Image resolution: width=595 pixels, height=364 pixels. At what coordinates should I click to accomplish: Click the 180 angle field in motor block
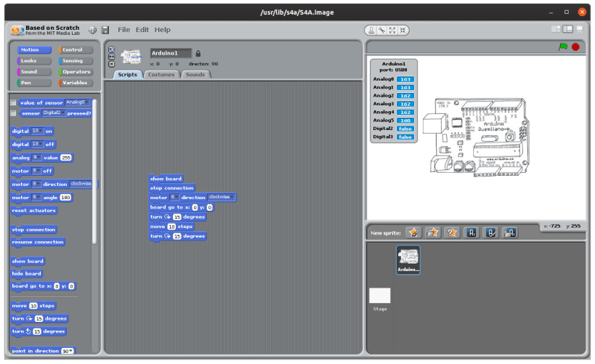(x=65, y=198)
